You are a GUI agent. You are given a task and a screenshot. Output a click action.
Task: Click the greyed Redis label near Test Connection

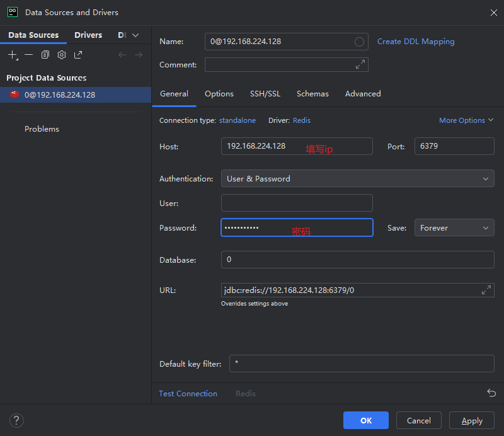246,394
